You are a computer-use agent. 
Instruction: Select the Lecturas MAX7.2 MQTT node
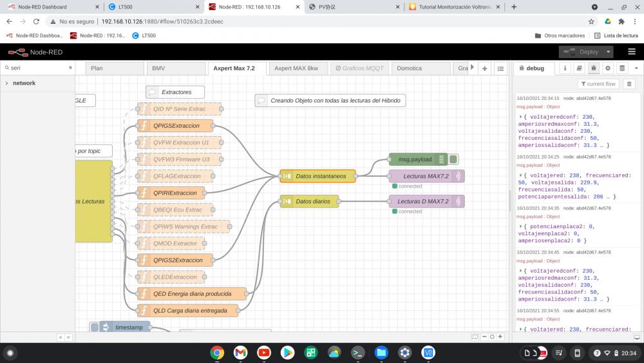tap(426, 176)
